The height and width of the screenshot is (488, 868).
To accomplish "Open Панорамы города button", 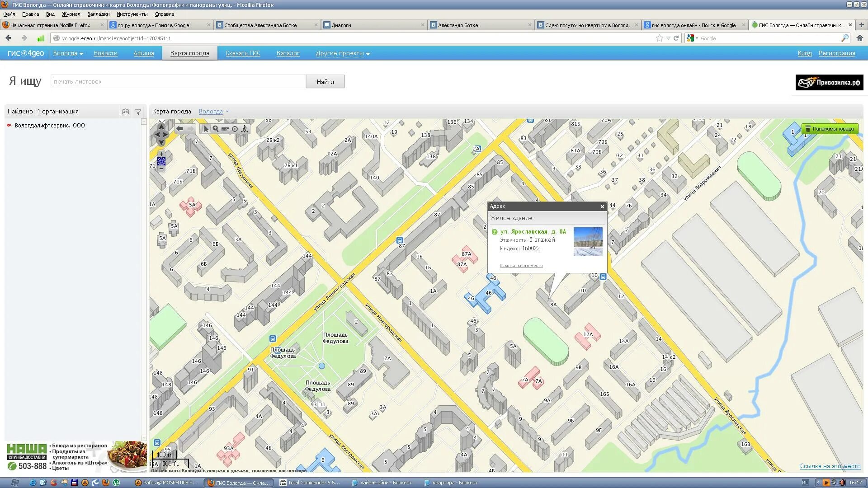I will pos(830,129).
